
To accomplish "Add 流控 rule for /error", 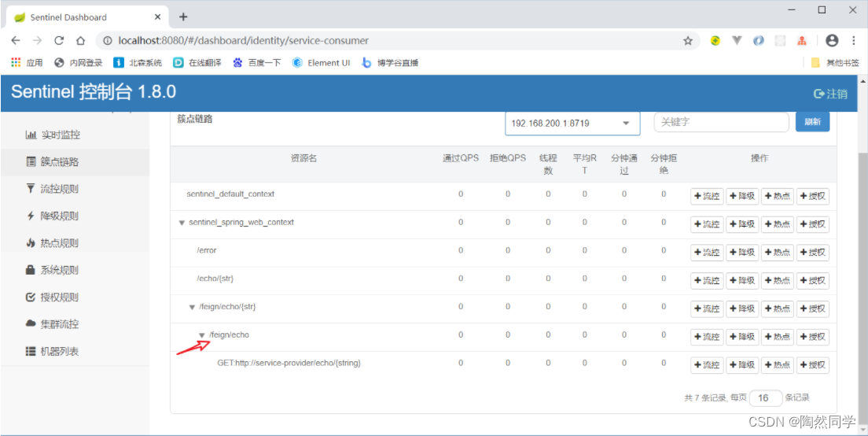I will (707, 253).
